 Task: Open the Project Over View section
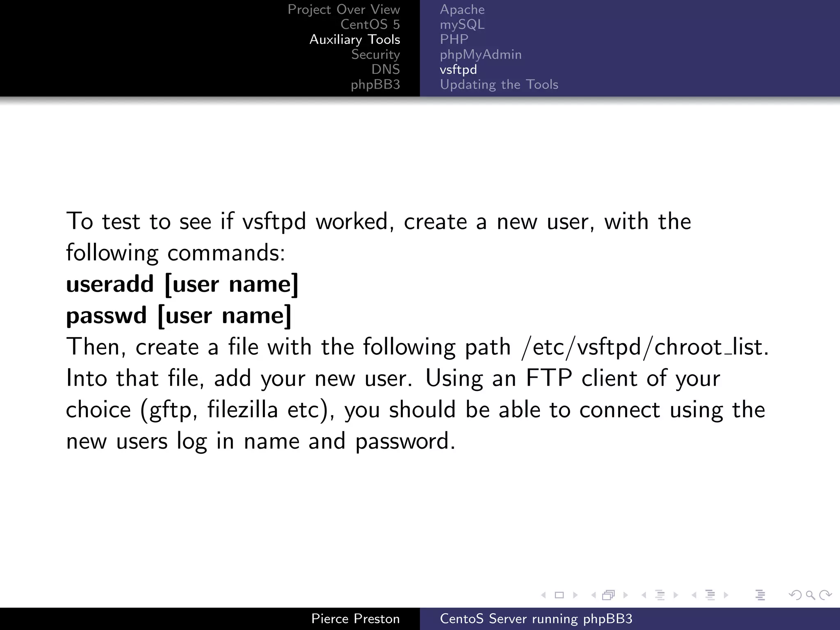click(343, 9)
